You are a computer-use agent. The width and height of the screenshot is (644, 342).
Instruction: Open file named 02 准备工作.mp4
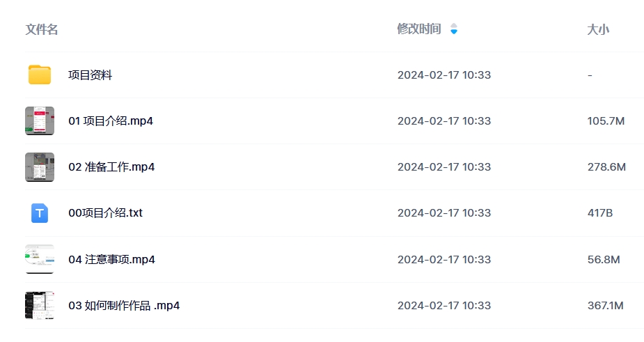pyautogui.click(x=111, y=167)
